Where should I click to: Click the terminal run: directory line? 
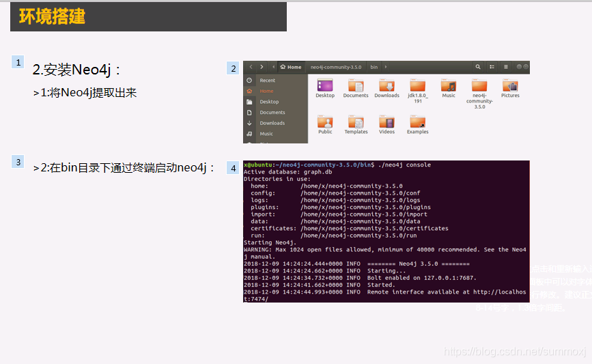click(334, 236)
